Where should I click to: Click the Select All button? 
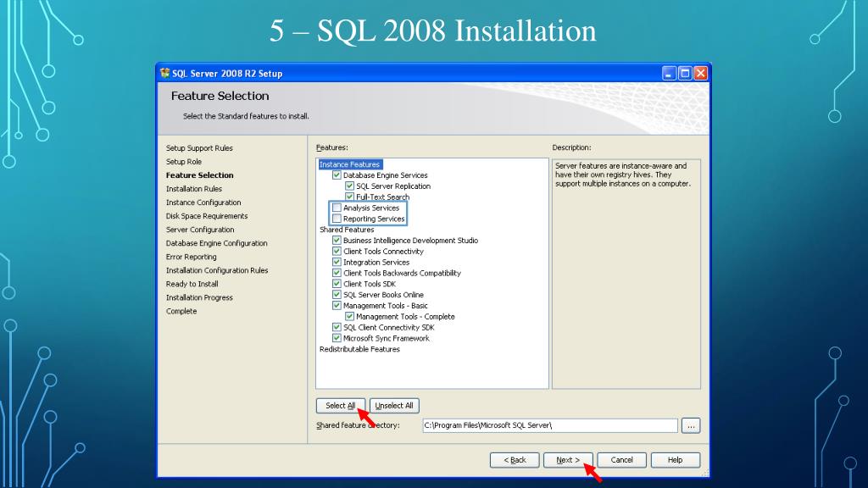341,406
